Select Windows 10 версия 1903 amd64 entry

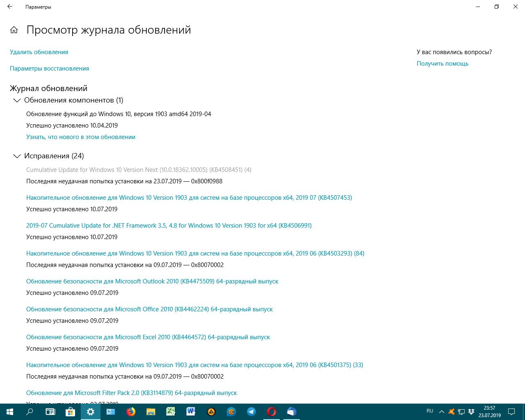pyautogui.click(x=119, y=114)
